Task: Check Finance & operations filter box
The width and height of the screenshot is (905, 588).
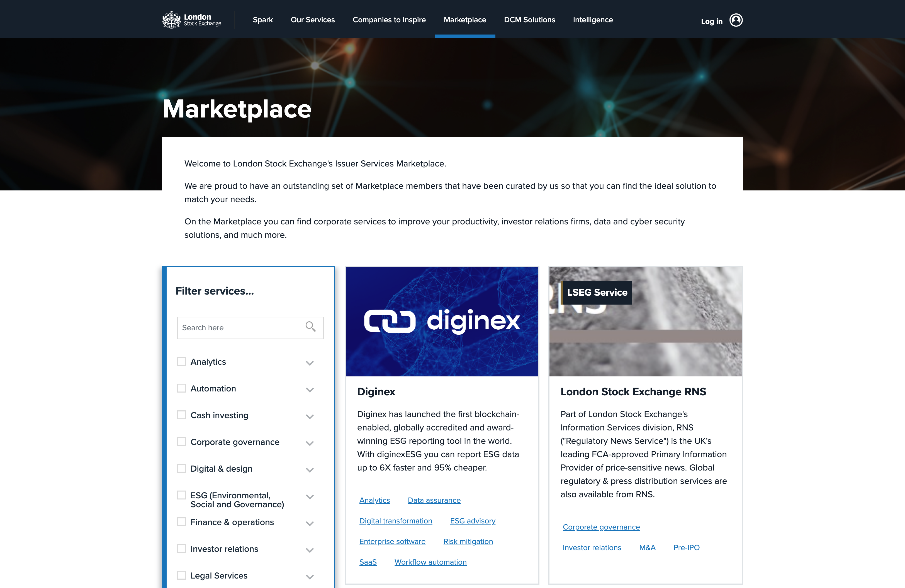Action: (182, 521)
